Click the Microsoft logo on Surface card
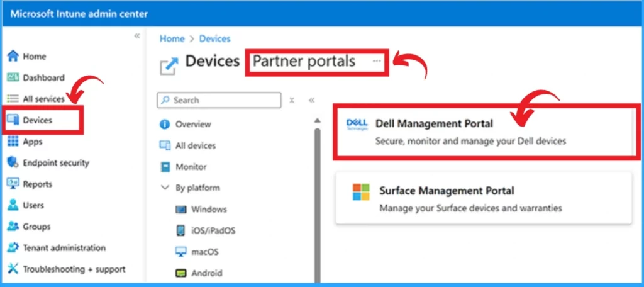644x287 pixels. (x=361, y=192)
